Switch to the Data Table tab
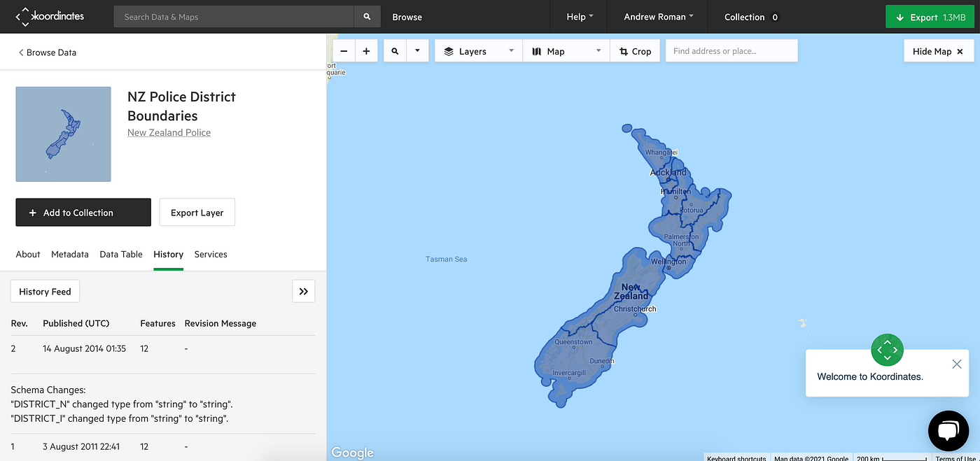 point(120,254)
